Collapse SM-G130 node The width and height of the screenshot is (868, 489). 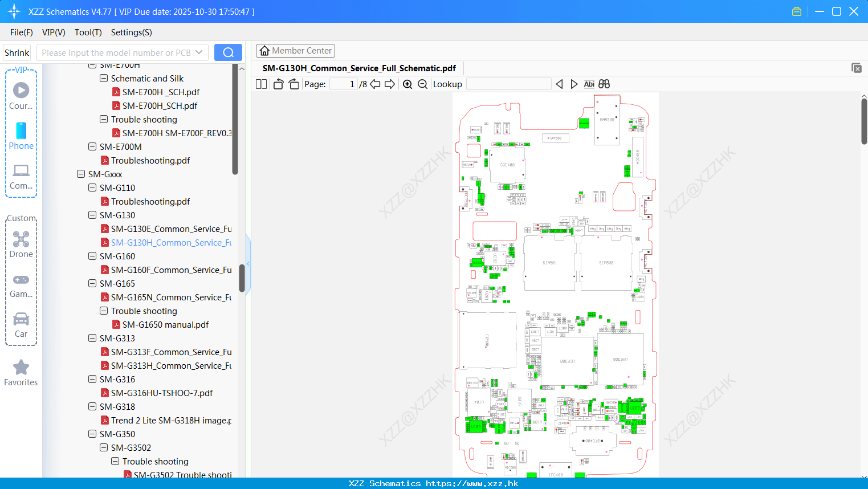coord(92,215)
